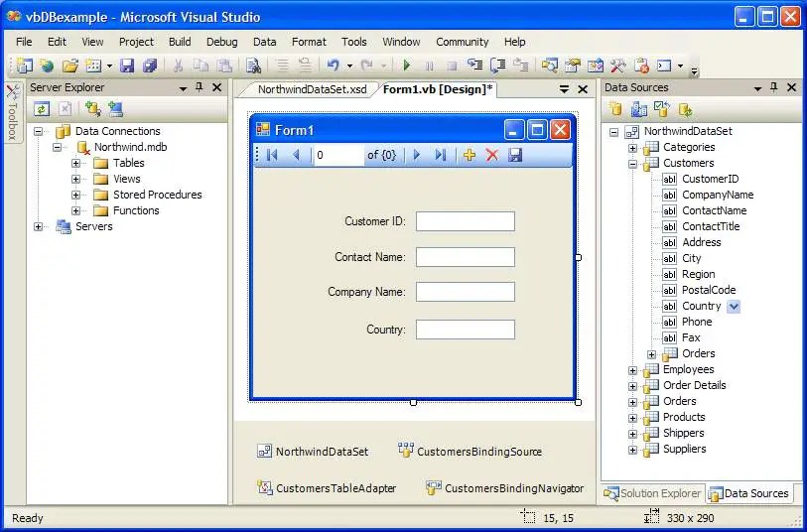Click Connect to Server icon in Server Explorer
The height and width of the screenshot is (532, 807).
pos(116,108)
